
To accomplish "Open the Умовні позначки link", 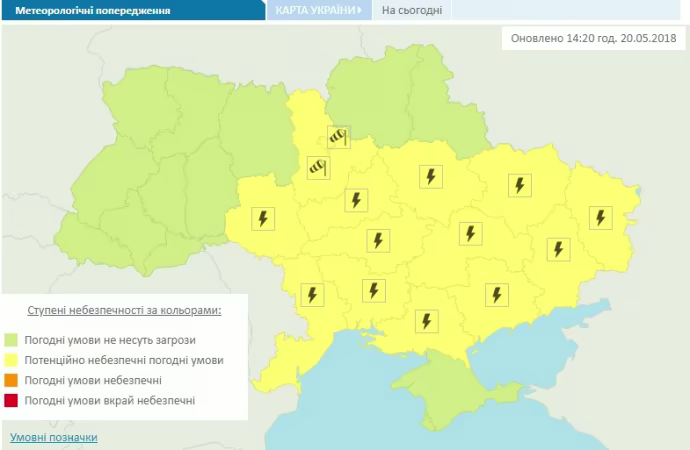I will pyautogui.click(x=54, y=438).
